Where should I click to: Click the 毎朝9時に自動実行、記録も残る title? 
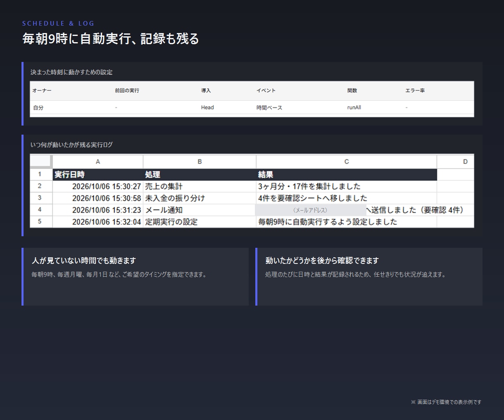coord(111,39)
